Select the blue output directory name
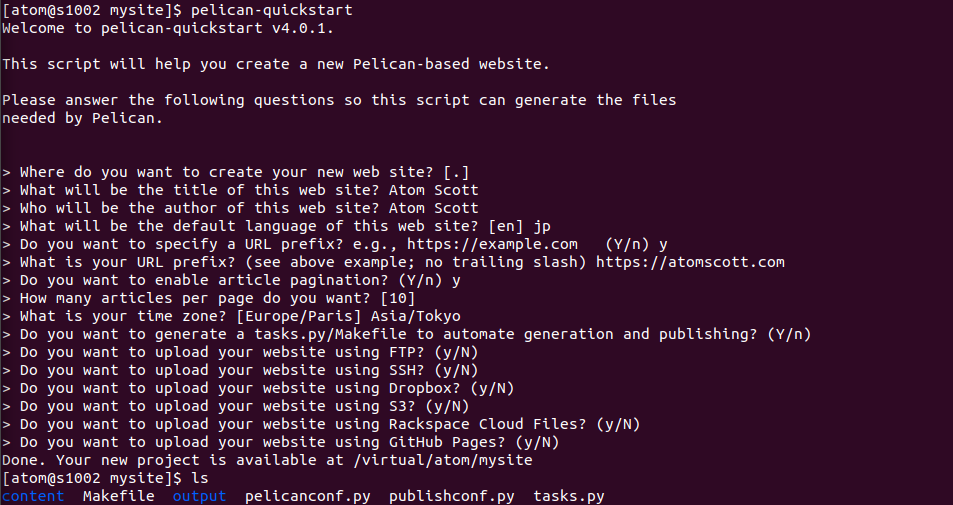 point(199,496)
